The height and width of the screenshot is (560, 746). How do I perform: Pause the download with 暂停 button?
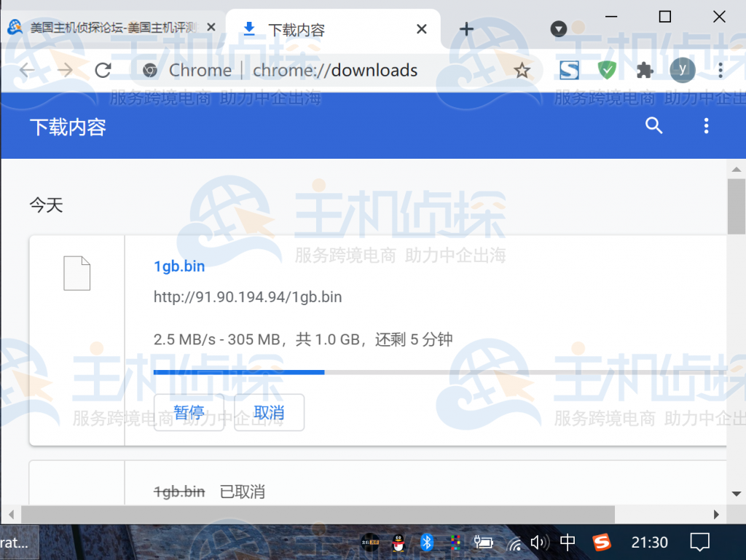coord(189,412)
